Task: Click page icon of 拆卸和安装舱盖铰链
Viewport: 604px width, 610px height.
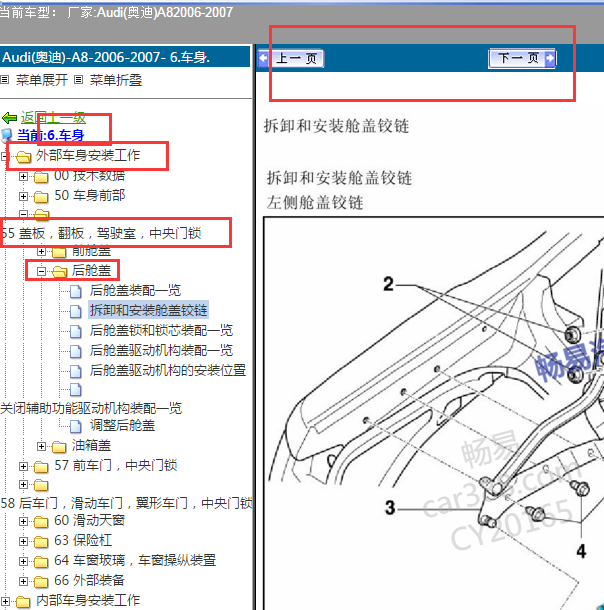Action: tap(75, 311)
